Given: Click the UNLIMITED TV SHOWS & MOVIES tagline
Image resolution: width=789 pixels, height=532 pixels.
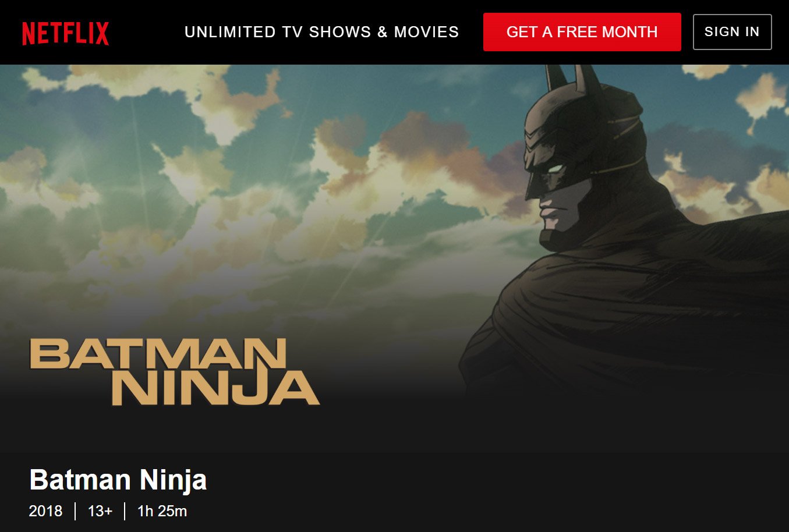Looking at the screenshot, I should tap(321, 32).
